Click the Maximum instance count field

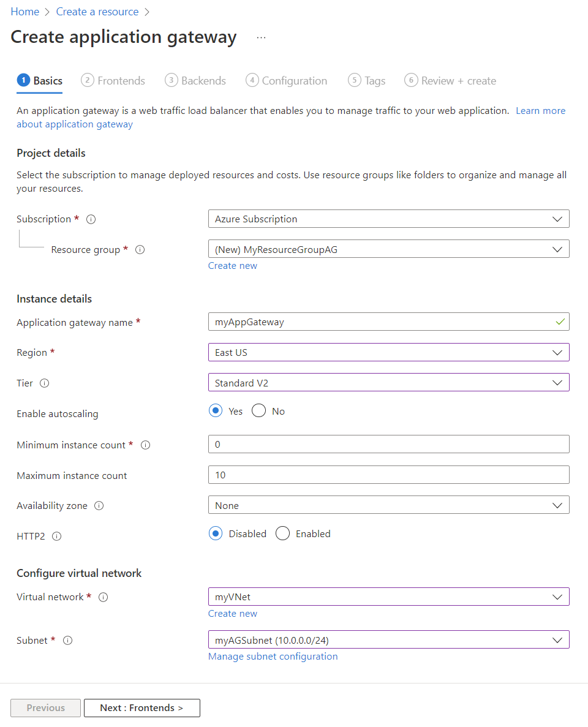[388, 475]
